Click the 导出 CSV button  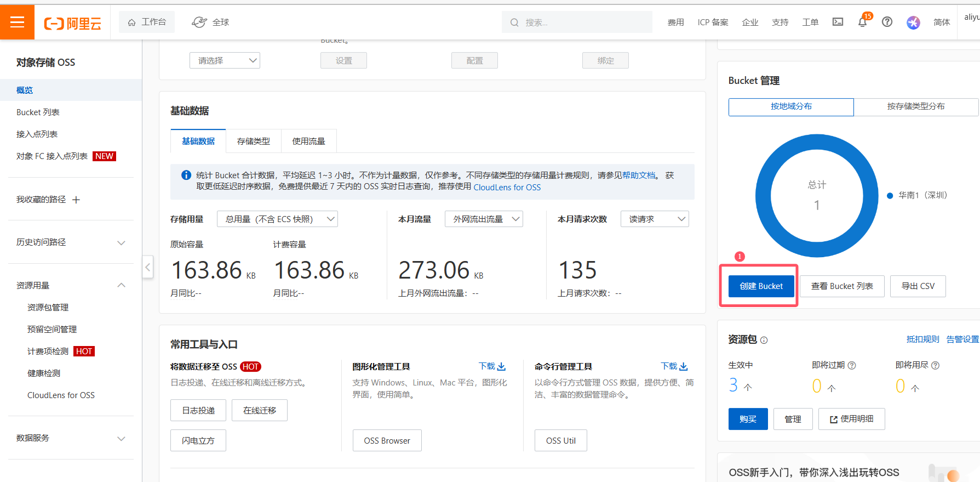click(918, 286)
